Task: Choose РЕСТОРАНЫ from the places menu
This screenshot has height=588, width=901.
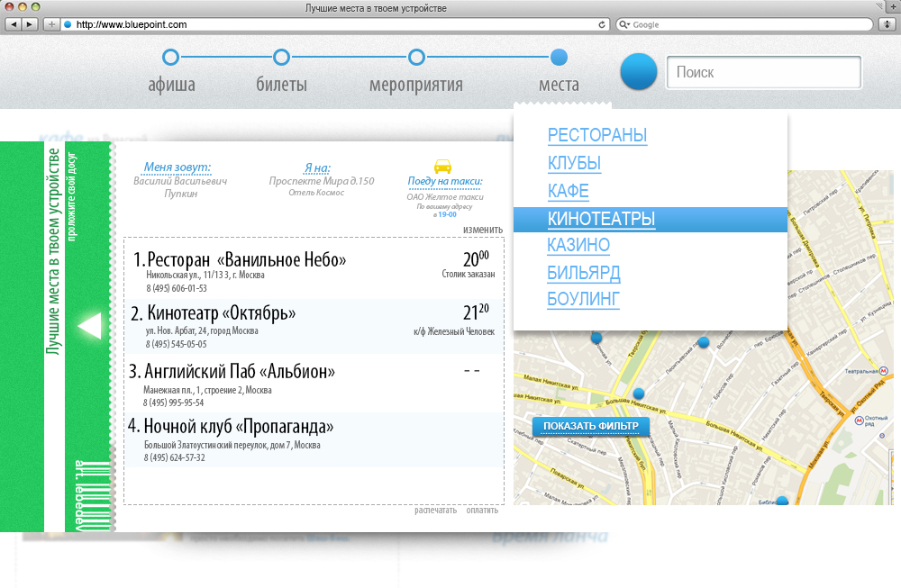Action: 597,136
